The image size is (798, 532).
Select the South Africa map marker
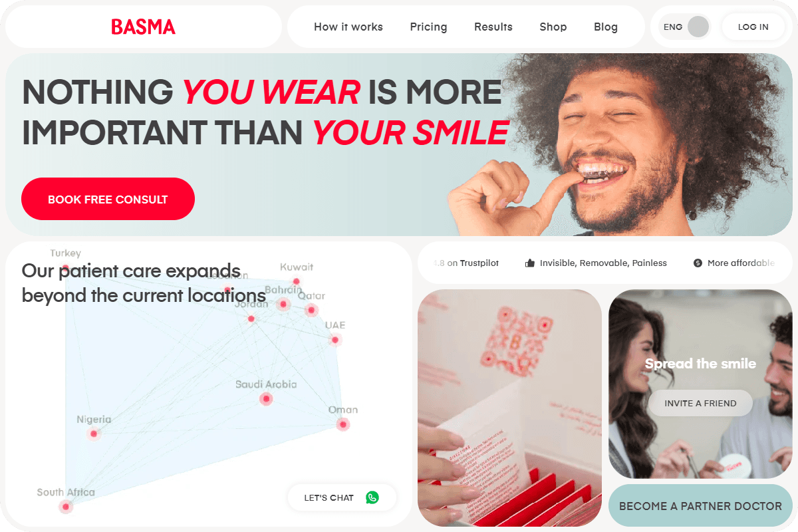[x=65, y=507]
